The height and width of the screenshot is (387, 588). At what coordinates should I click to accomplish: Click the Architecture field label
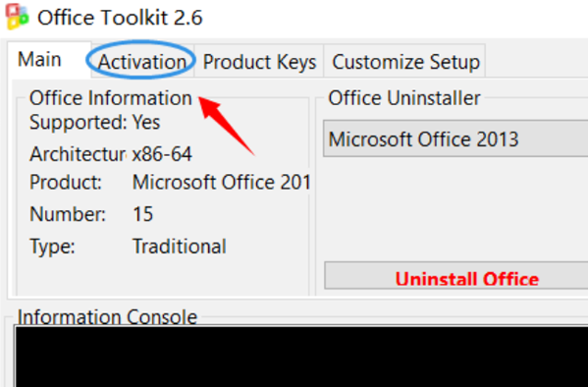pos(78,154)
